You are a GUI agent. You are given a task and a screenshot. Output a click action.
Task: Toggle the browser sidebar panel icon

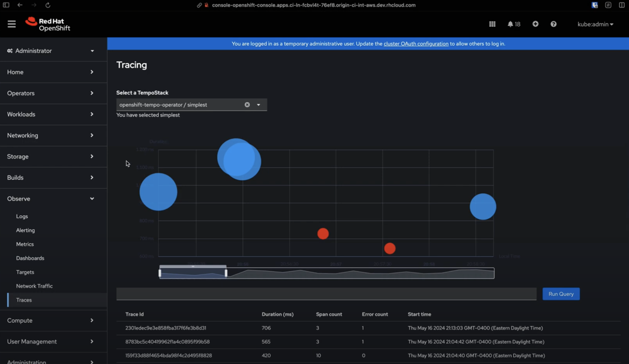click(6, 5)
